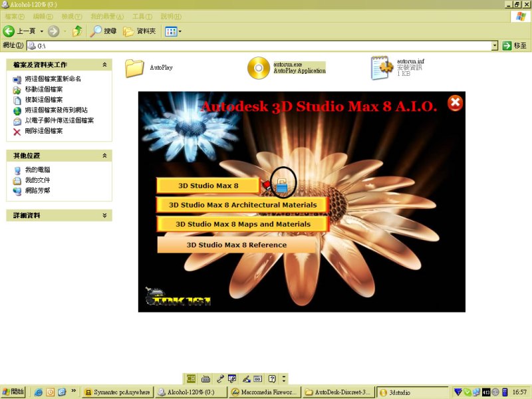Click the My Computer icon in Other Places
532x399 pixels.
coord(17,170)
